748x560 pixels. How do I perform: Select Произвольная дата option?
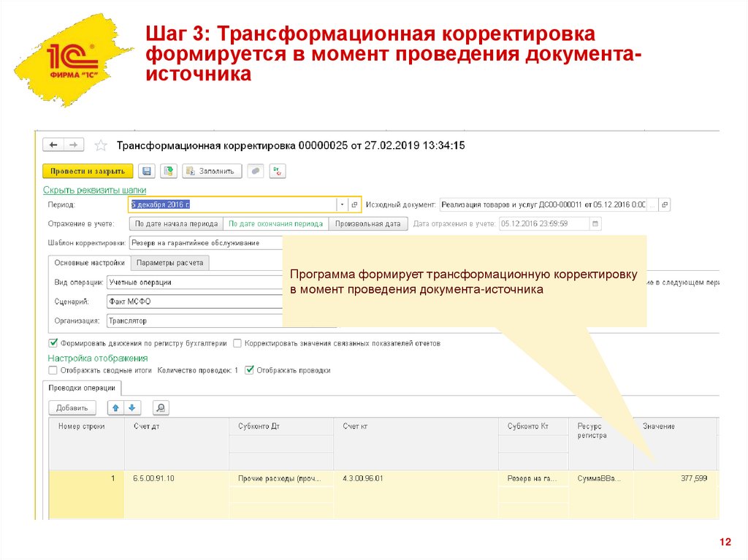368,223
